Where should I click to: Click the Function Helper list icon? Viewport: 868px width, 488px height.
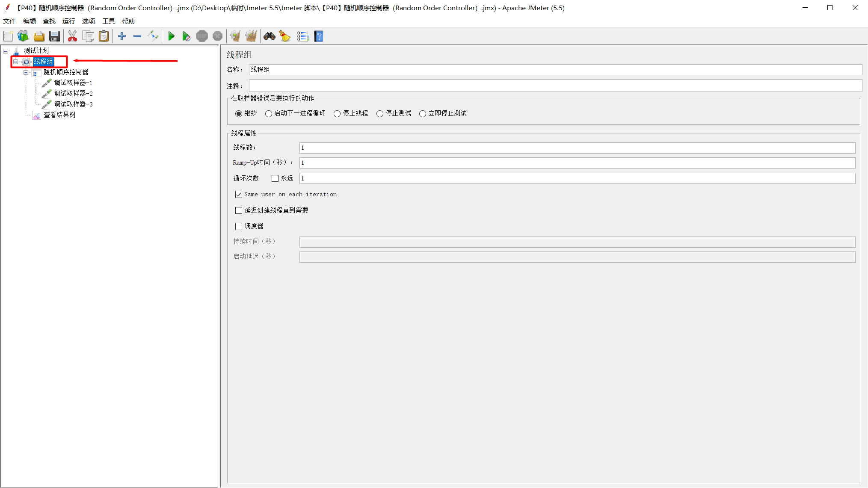[302, 36]
